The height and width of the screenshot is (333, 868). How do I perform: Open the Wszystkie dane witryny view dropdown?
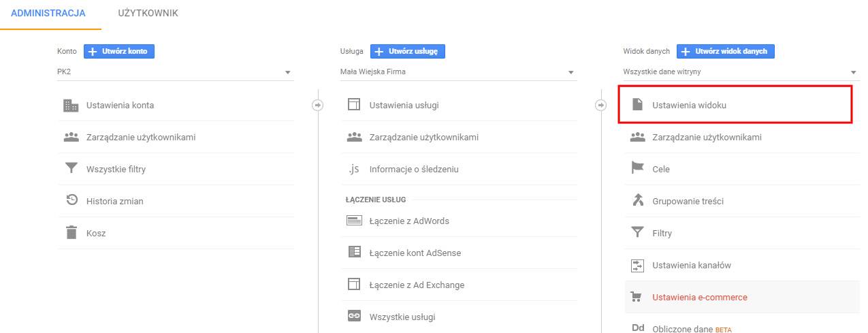pyautogui.click(x=741, y=72)
